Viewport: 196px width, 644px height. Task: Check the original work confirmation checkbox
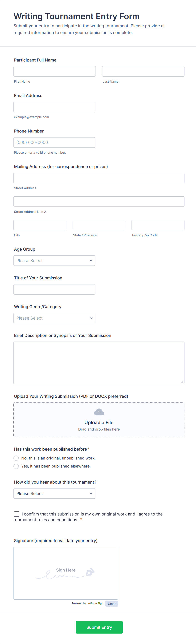point(17,514)
